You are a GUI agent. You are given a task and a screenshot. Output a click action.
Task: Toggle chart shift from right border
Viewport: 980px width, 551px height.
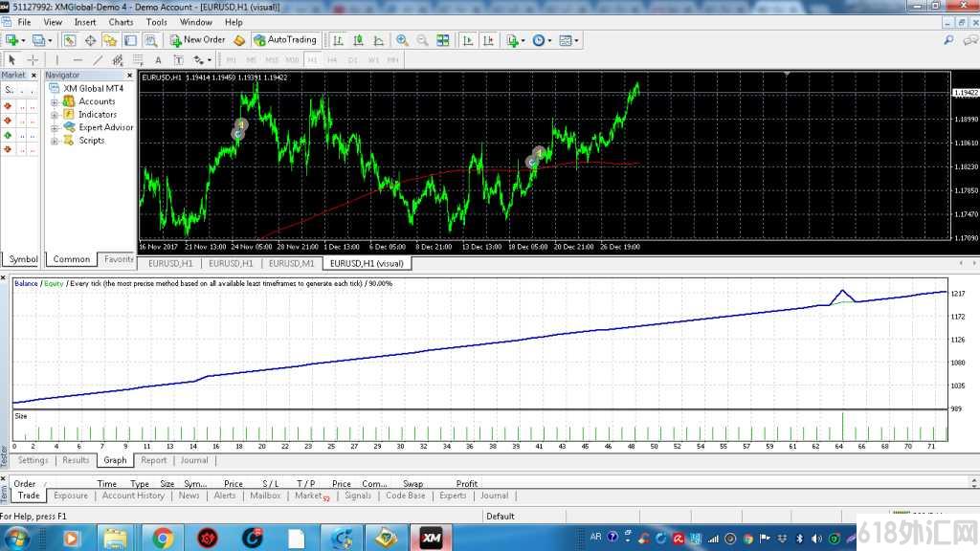coord(488,40)
